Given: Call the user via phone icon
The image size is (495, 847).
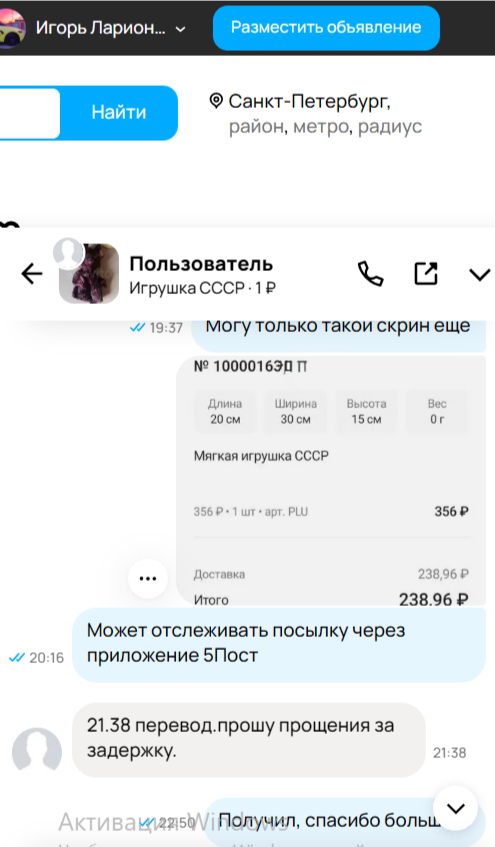Looking at the screenshot, I should pyautogui.click(x=371, y=273).
